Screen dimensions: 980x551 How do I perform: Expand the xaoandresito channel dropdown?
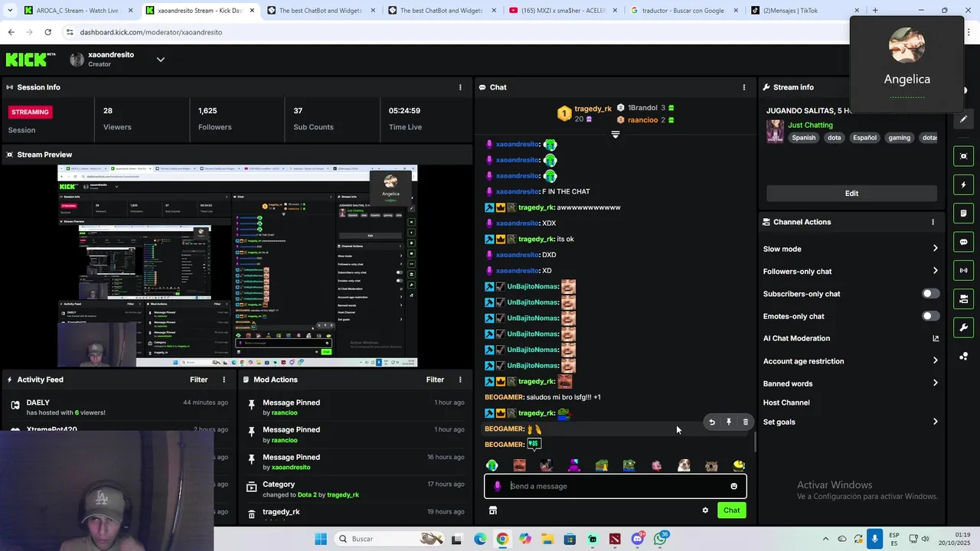coord(161,60)
